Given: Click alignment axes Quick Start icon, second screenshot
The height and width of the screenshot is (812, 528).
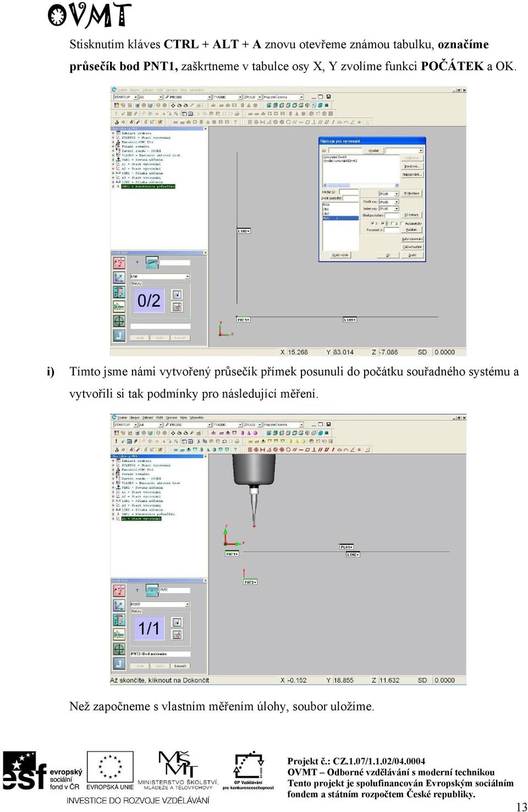Looking at the screenshot, I should pyautogui.click(x=119, y=605).
